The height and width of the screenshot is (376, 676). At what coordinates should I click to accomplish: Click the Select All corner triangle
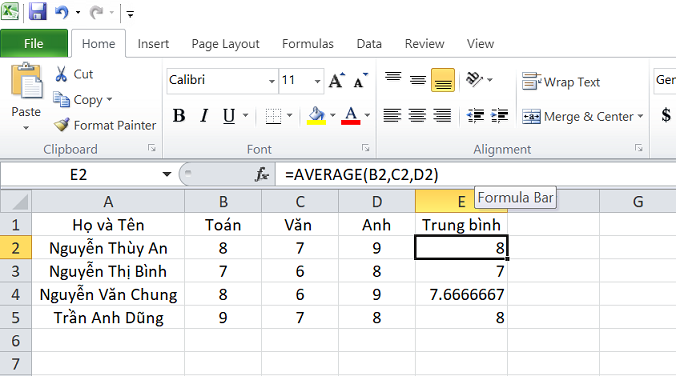16,201
